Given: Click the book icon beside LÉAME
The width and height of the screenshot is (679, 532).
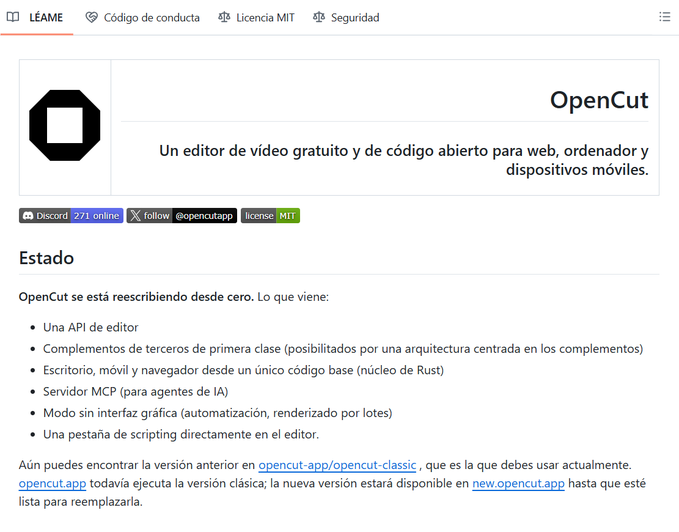Looking at the screenshot, I should (13, 17).
